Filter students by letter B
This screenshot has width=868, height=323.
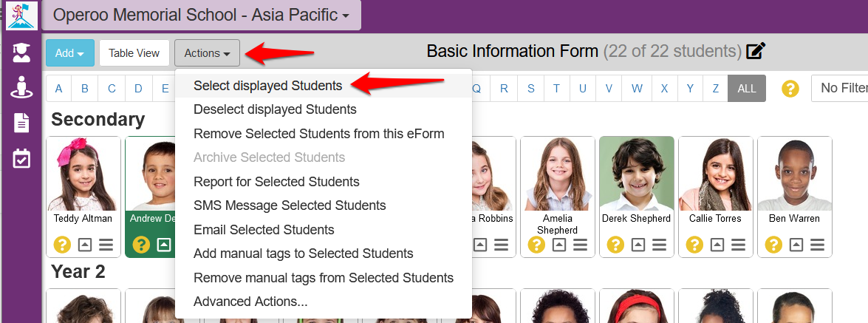[85, 89]
